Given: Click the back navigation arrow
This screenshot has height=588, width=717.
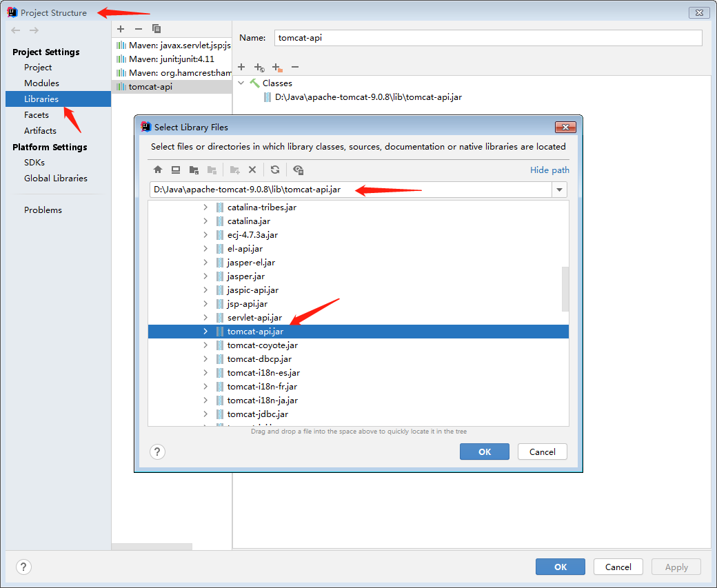Looking at the screenshot, I should 16,30.
